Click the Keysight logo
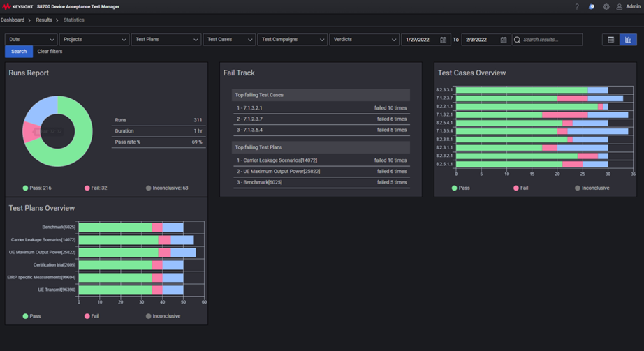Screen dimensions: 644x351 click(x=17, y=7)
